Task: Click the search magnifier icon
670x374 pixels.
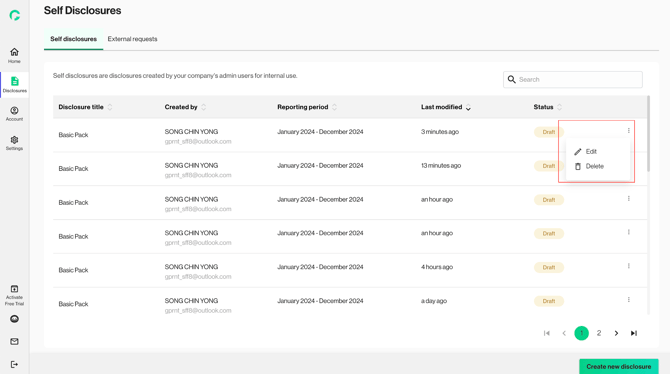Action: click(511, 80)
